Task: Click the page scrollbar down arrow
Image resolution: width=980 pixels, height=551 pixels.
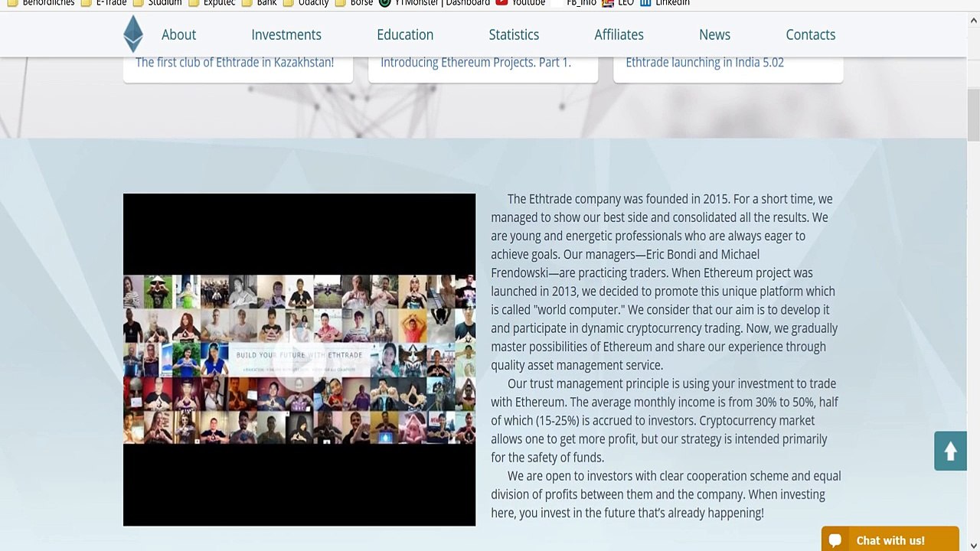Action: coord(973,545)
